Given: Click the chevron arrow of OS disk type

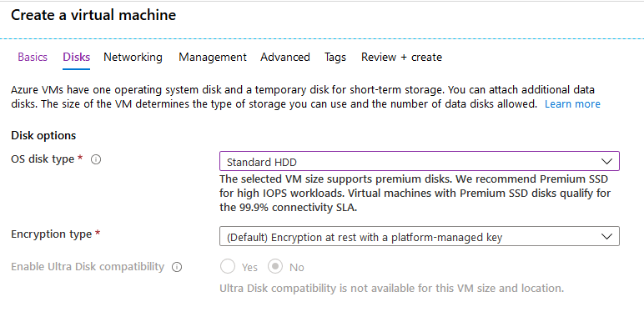Looking at the screenshot, I should click(606, 161).
